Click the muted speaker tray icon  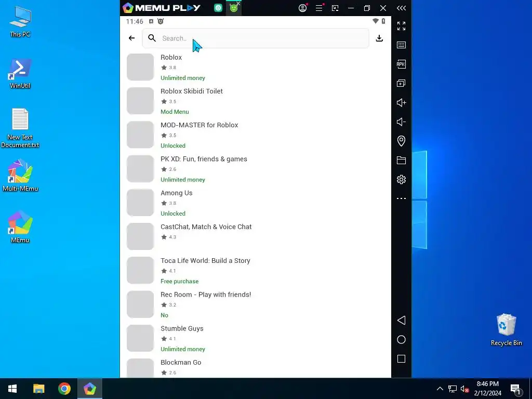(464, 389)
